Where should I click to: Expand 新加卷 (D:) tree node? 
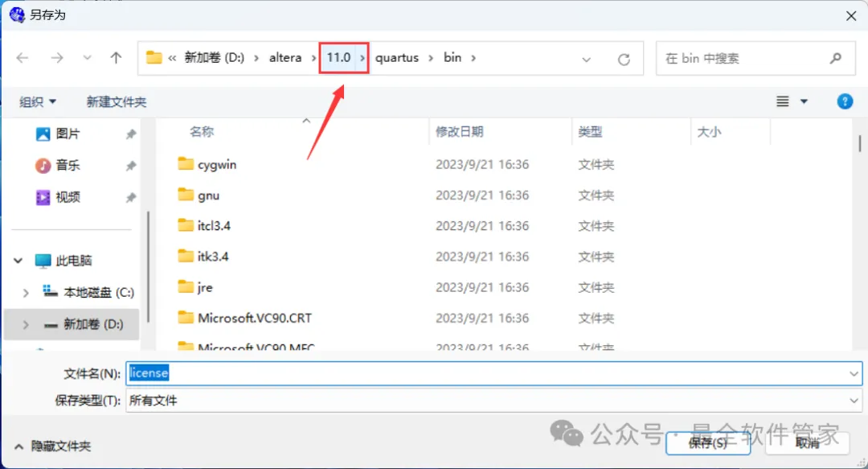coord(26,325)
